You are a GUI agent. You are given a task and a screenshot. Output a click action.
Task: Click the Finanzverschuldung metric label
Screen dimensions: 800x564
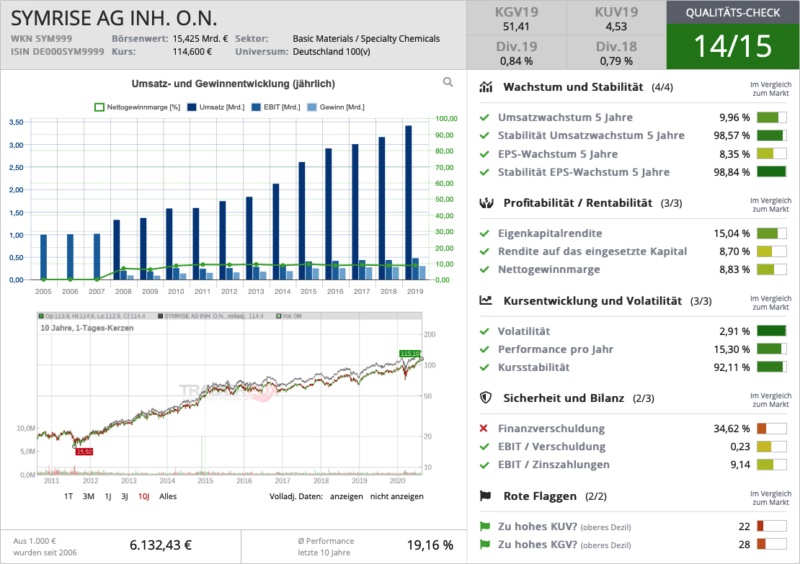pos(551,428)
